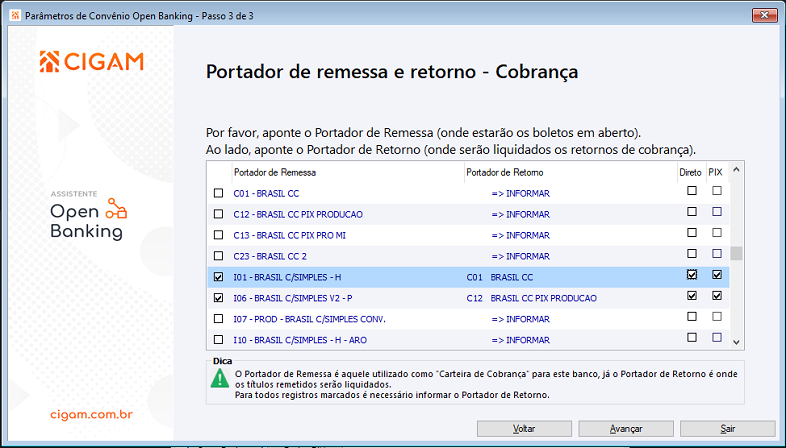Click the CIGAM logo in sidebar
Image resolution: width=786 pixels, height=448 pixels.
pos(91,62)
